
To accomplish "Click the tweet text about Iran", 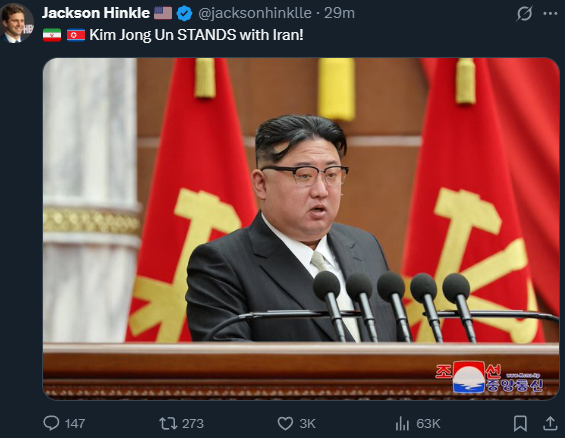I will [x=196, y=35].
